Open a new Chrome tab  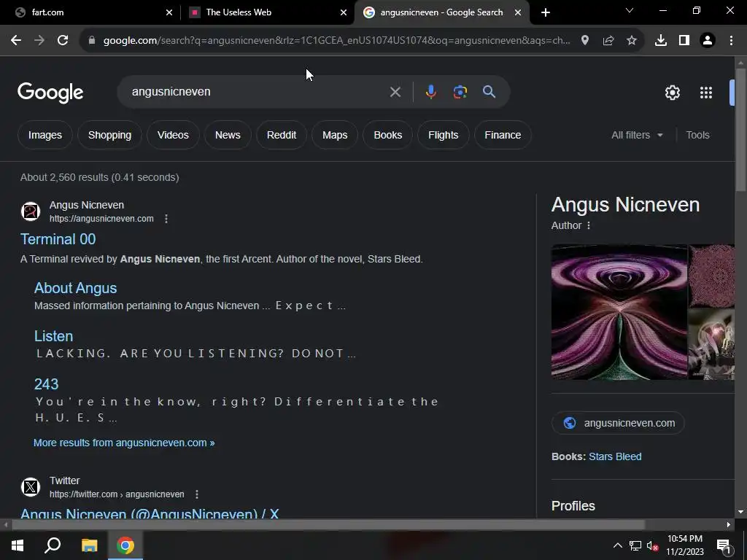pos(546,12)
